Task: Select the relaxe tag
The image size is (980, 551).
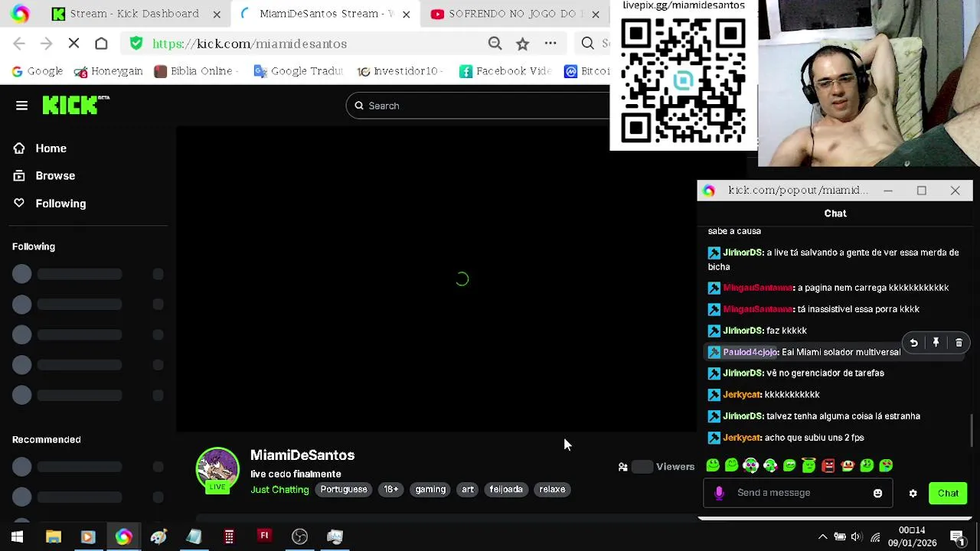Action: click(552, 490)
